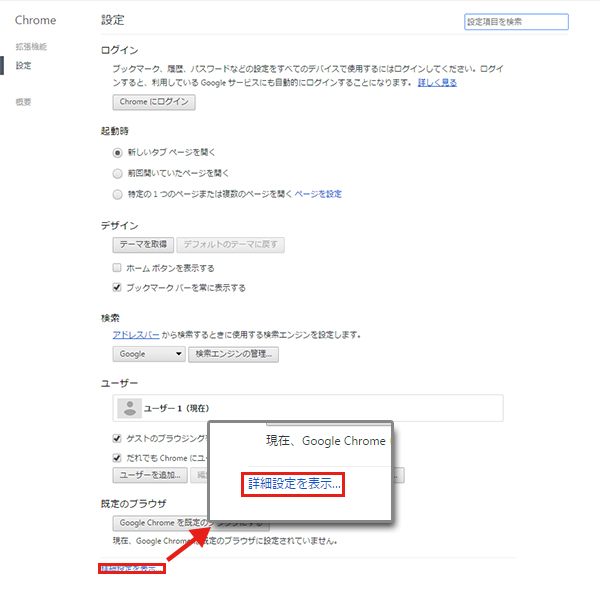The width and height of the screenshot is (600, 616).
Task: Click the 設定項目を検索 search field
Action: [516, 21]
